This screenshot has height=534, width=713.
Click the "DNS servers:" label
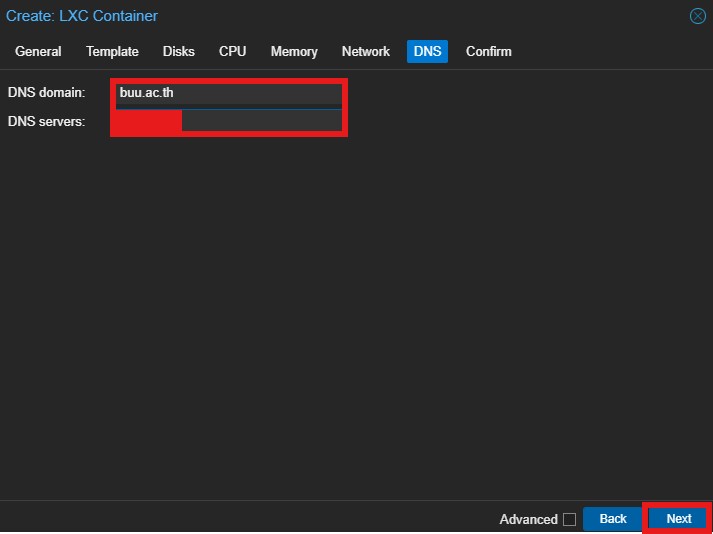[x=47, y=121]
